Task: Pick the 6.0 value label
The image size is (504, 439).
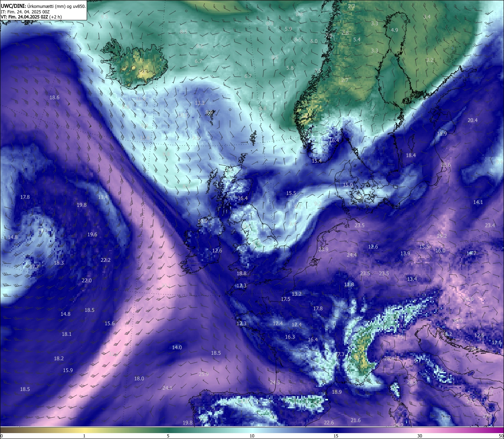Action: coord(314,41)
